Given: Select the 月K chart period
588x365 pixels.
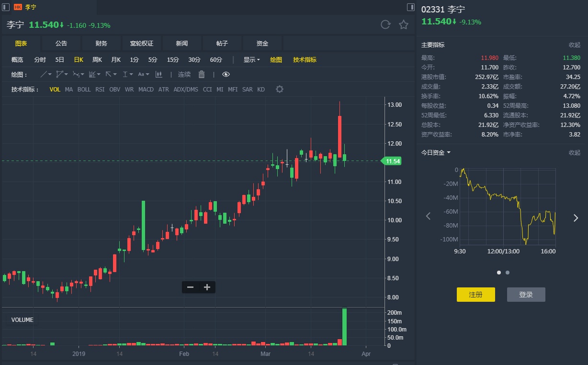Looking at the screenshot, I should click(x=116, y=60).
